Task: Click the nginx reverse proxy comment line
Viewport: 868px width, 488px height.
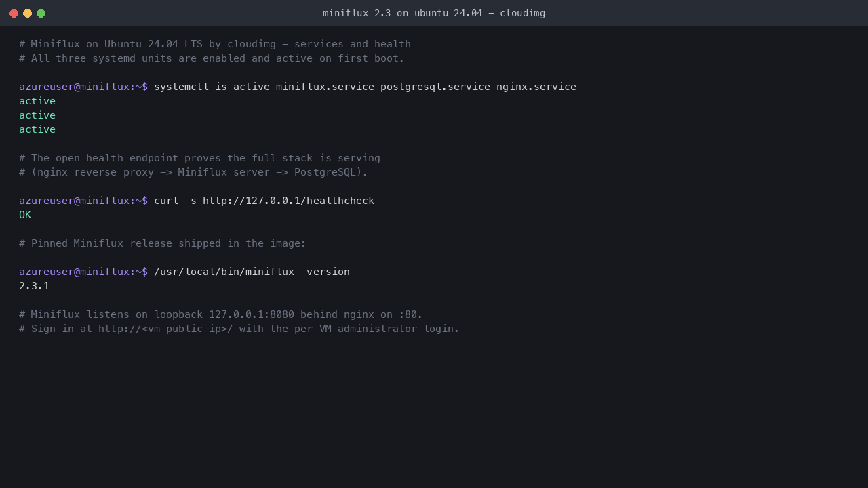Action: coord(193,172)
